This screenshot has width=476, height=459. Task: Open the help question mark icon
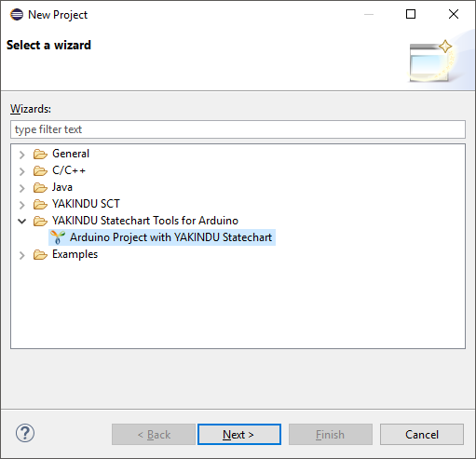(25, 433)
